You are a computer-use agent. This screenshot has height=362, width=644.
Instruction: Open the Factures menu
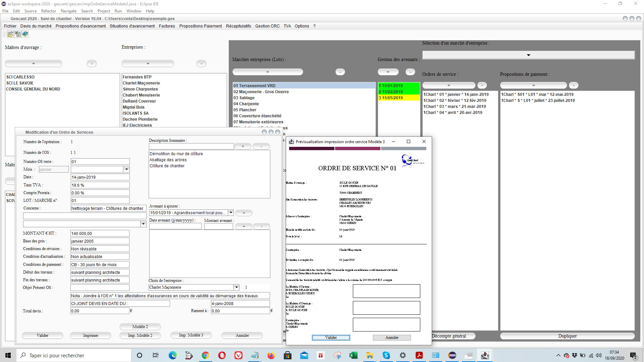pos(167,26)
